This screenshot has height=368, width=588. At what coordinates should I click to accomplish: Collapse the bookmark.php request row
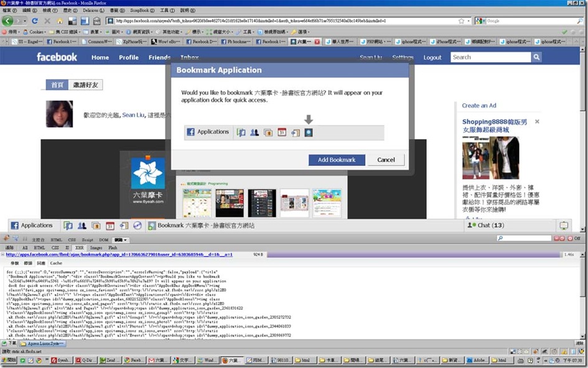[x=3, y=254]
